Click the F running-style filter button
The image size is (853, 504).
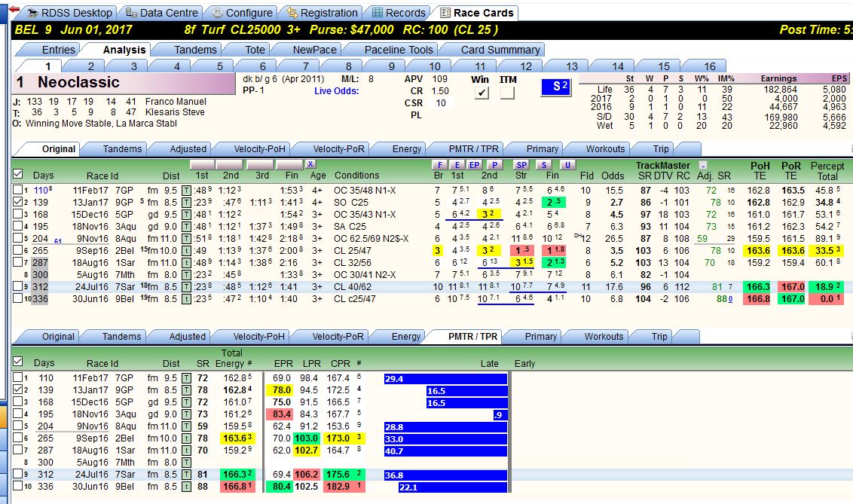click(439, 165)
